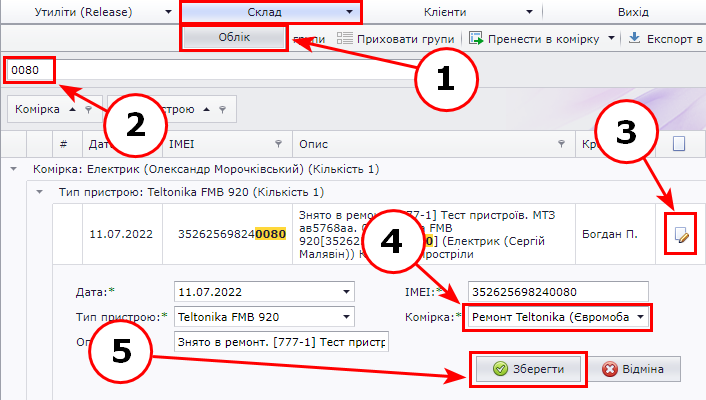Click the Вихід menu item
This screenshot has height=400, width=706.
pos(633,12)
